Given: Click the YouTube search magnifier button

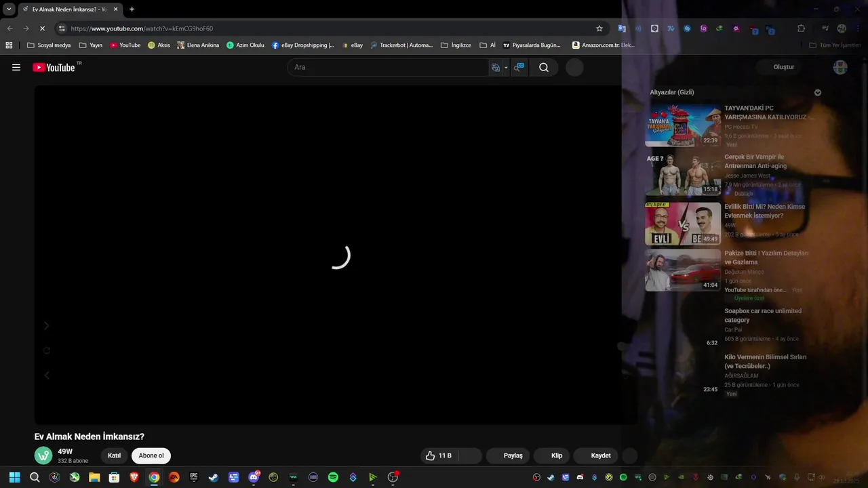Looking at the screenshot, I should (x=544, y=67).
